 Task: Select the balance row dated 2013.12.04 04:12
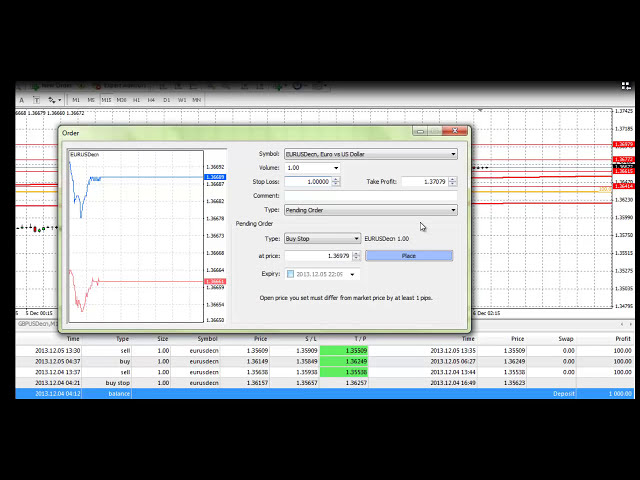[x=324, y=394]
